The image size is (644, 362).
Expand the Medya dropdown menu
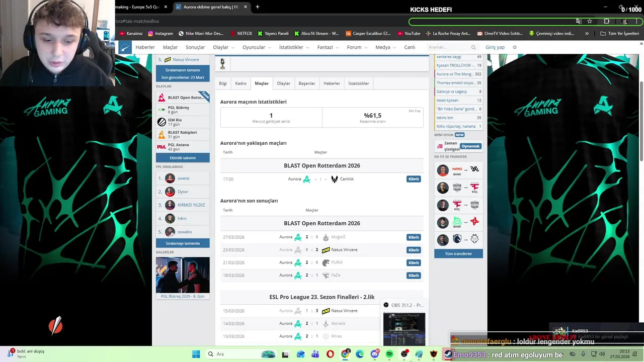click(385, 47)
